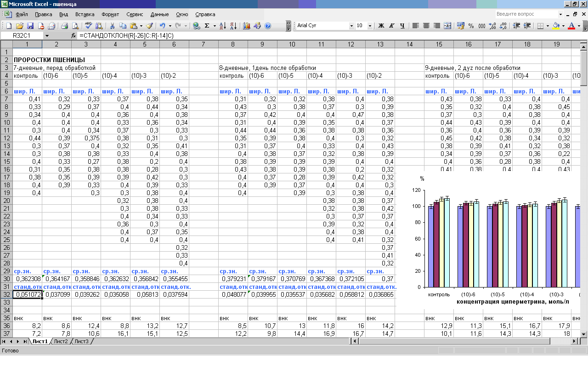The width and height of the screenshot is (588, 368).
Task: Increase indent icon
Action: pos(527,26)
